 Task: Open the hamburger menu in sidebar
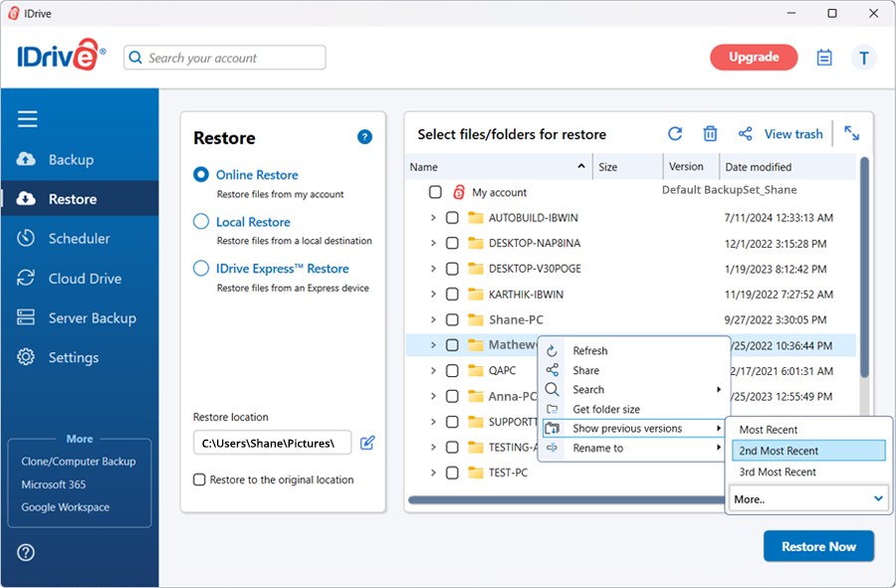[x=28, y=119]
